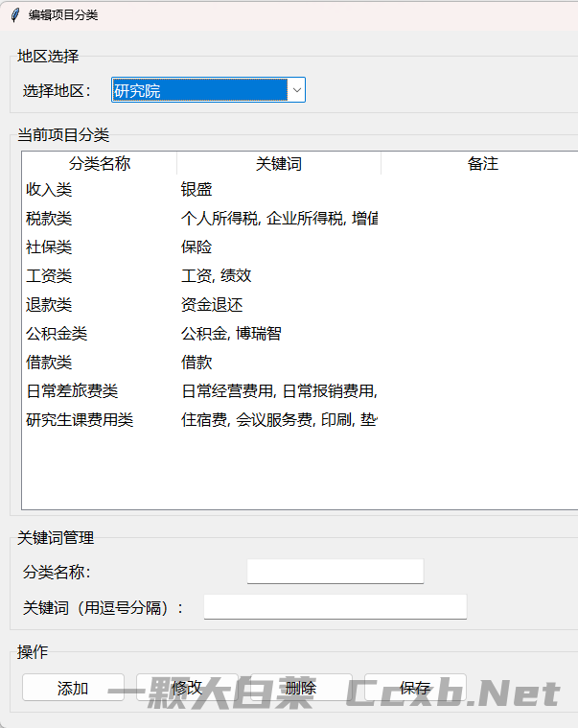Image resolution: width=578 pixels, height=728 pixels.
Task: Click the feather icon in title bar
Action: 14,15
